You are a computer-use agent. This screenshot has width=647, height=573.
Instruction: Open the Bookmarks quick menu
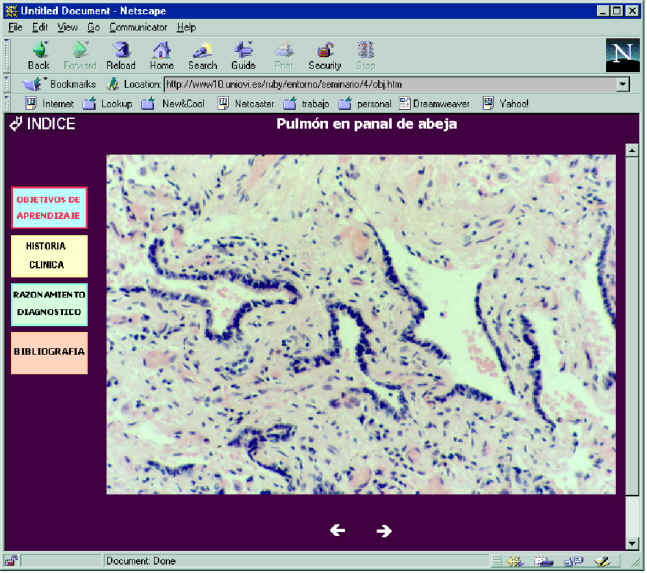tap(60, 84)
